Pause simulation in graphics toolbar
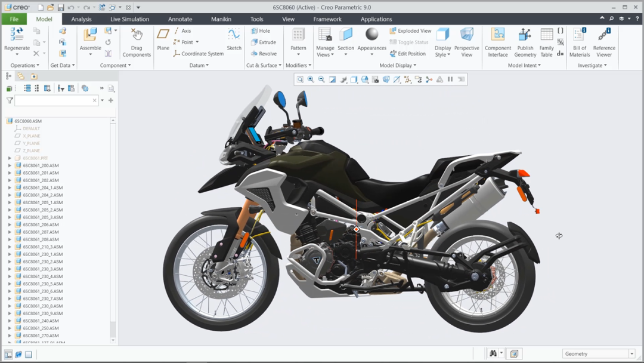 point(450,79)
